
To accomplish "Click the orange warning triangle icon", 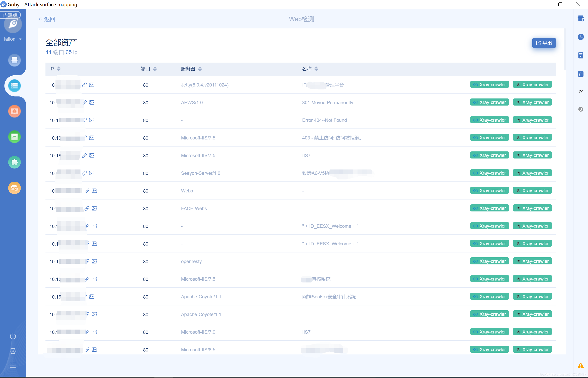I will (x=580, y=365).
